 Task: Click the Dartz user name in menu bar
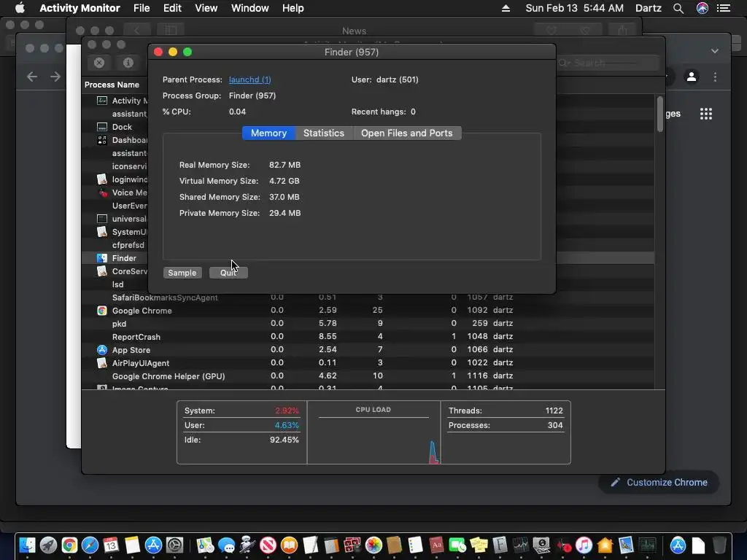[648, 8]
